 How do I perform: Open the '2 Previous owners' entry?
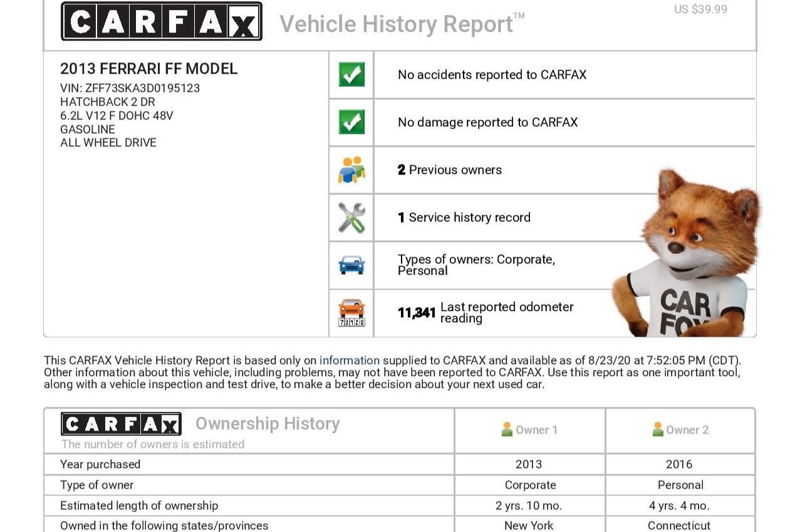coord(449,170)
